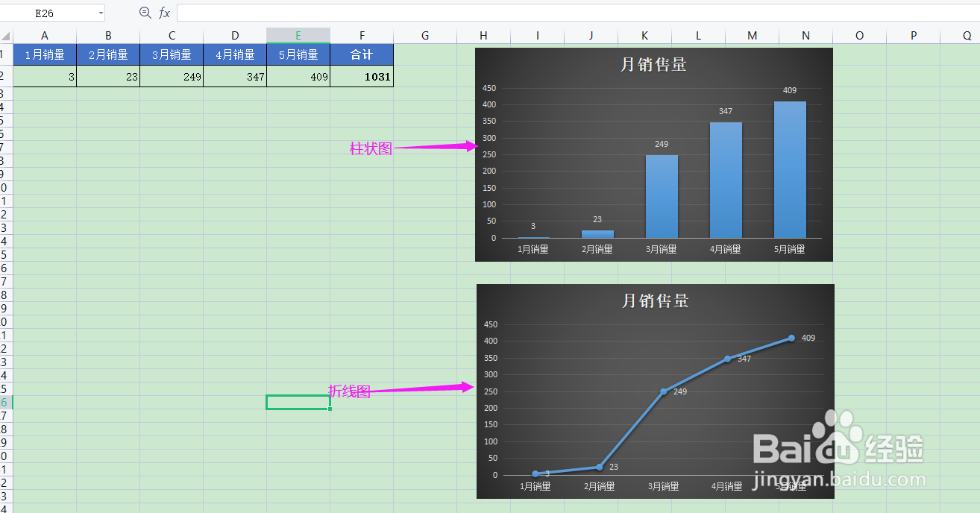Viewport: 980px width, 513px height.
Task: Click 2月销量 axis label in line chart
Action: click(x=599, y=486)
